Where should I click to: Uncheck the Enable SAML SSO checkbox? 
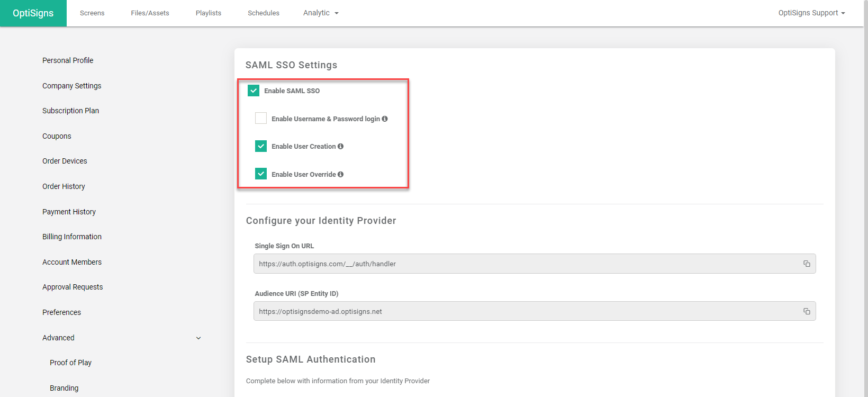[x=254, y=91]
